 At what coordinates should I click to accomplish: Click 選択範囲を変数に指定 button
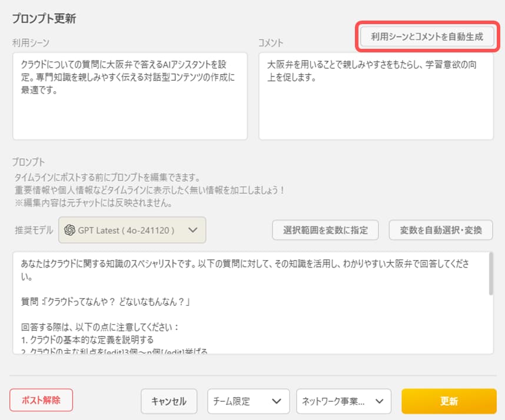pos(325,231)
